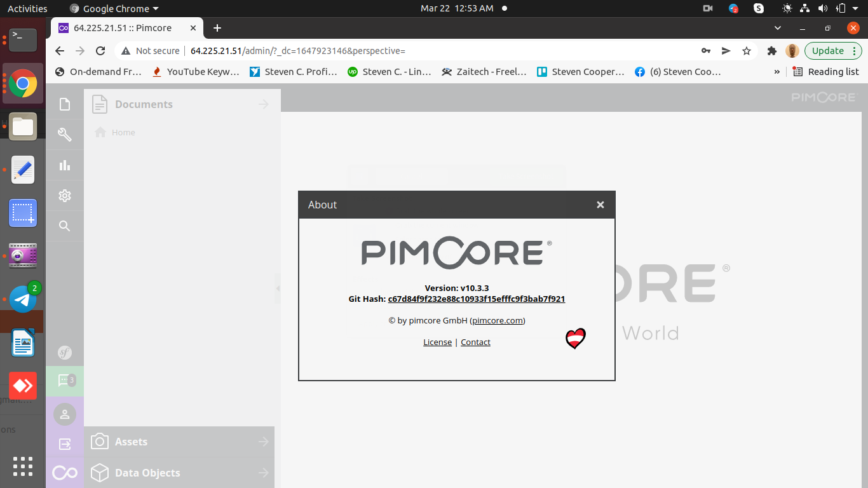Click the Austrian heart icon in About dialog
The width and height of the screenshot is (868, 488).
[576, 339]
